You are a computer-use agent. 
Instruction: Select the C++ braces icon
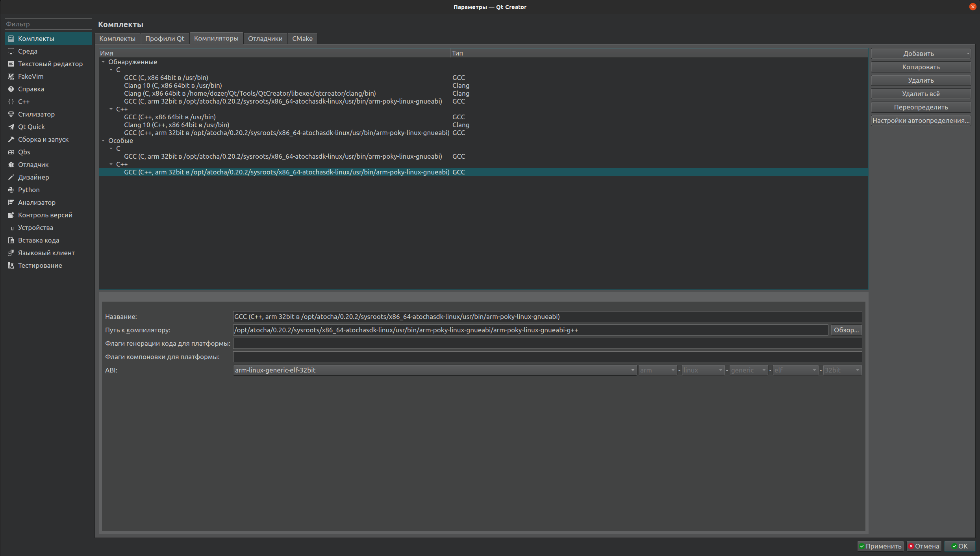pyautogui.click(x=11, y=102)
